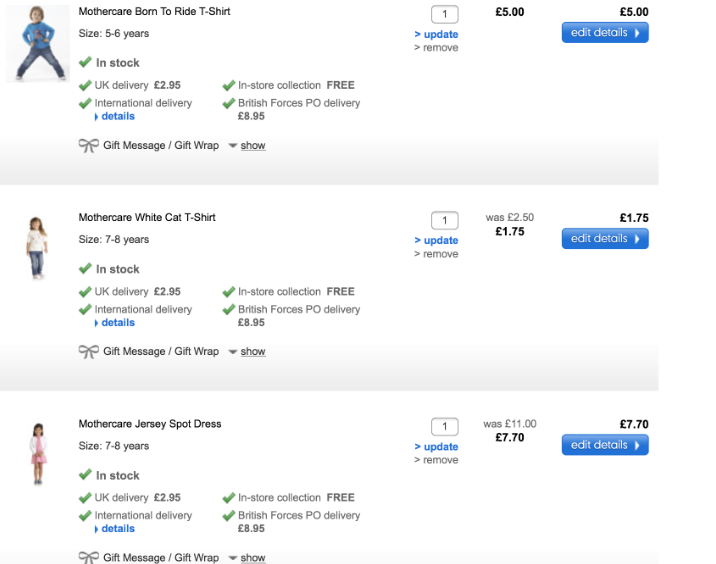Expand gift message section for White Cat T-Shirt
This screenshot has width=716, height=564.
click(253, 352)
